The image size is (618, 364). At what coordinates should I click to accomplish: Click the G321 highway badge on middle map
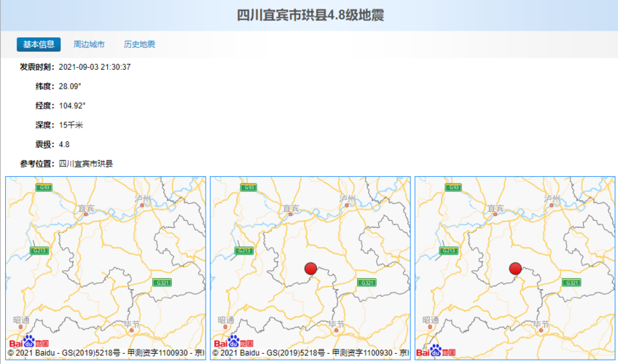pos(367,282)
